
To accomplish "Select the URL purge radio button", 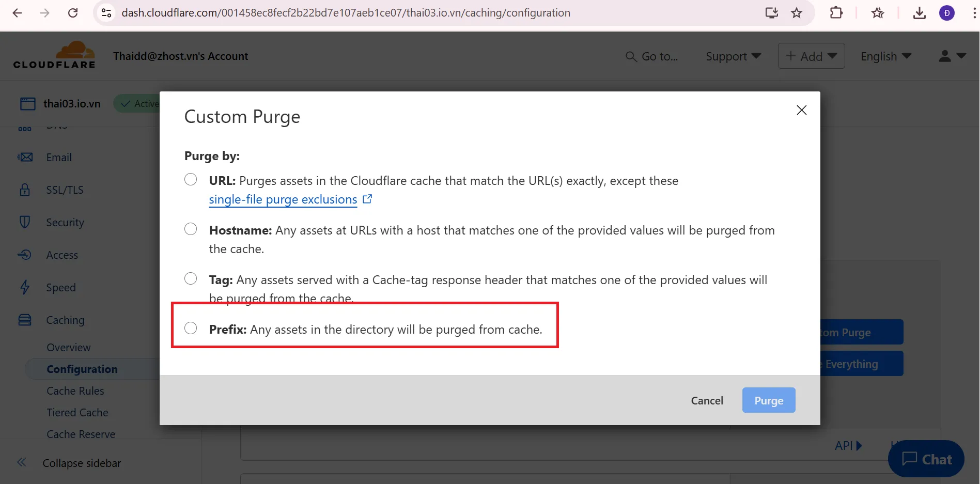I will click(191, 180).
